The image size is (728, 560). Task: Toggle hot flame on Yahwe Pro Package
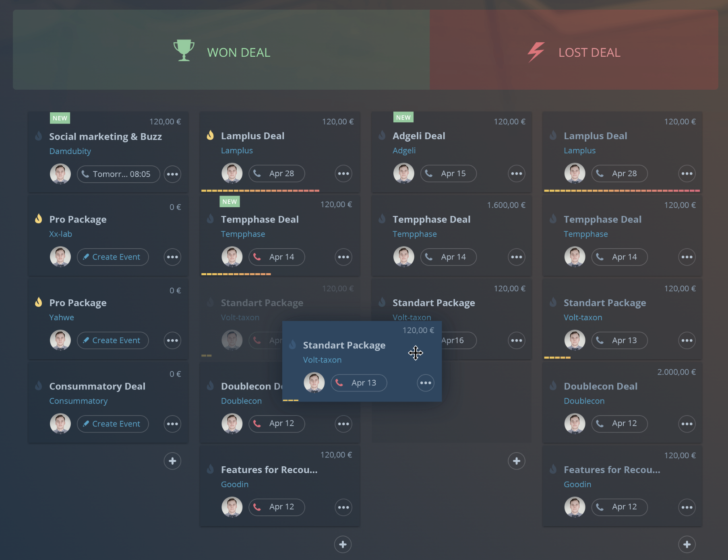tap(38, 302)
